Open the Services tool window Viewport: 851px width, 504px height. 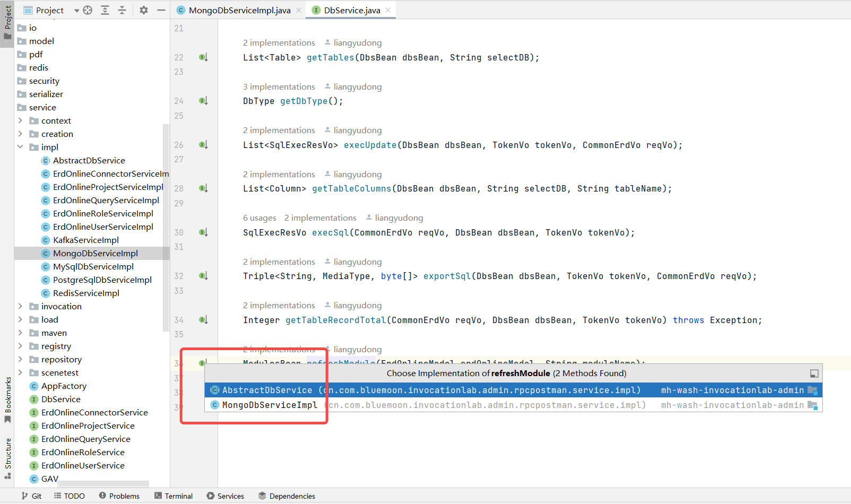(x=225, y=496)
